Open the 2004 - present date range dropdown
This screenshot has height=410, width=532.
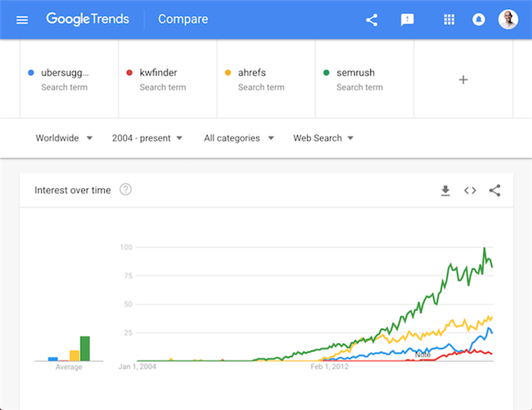point(147,138)
